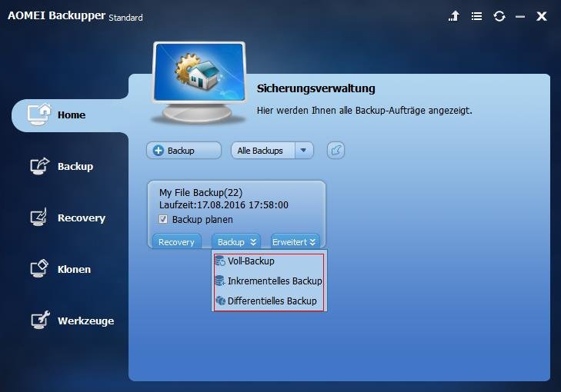This screenshot has height=392, width=561.
Task: Click the Backup sidebar icon
Action: coord(39,166)
